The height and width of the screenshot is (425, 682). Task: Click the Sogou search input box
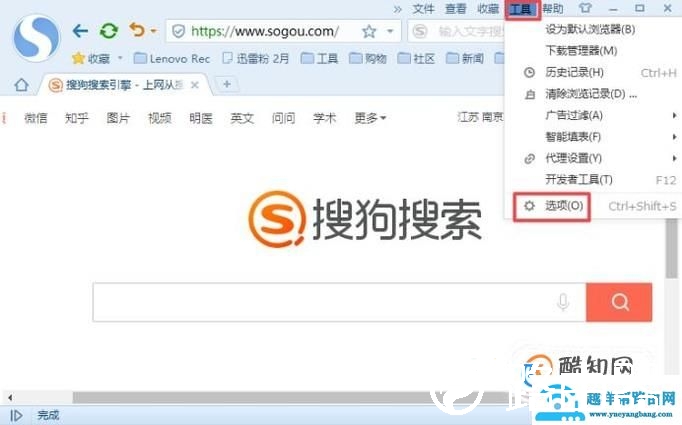[x=339, y=302]
